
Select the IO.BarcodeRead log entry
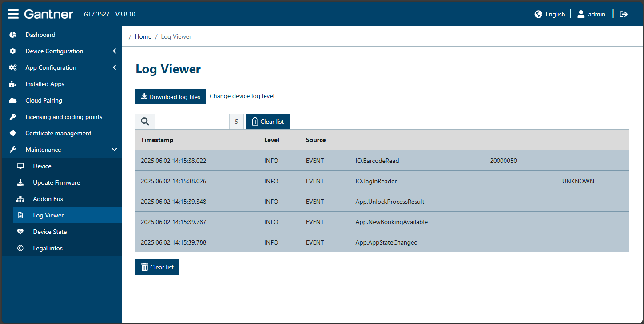point(382,161)
